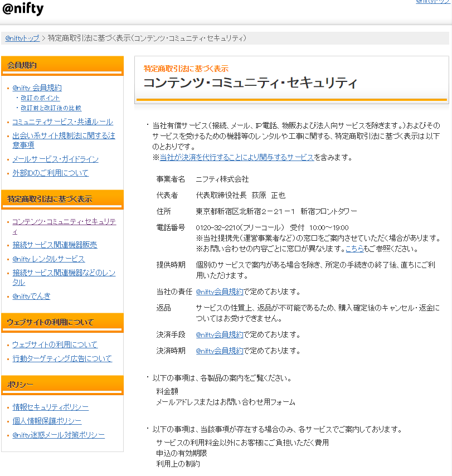Click 申込の有効期限 text item

182,454
